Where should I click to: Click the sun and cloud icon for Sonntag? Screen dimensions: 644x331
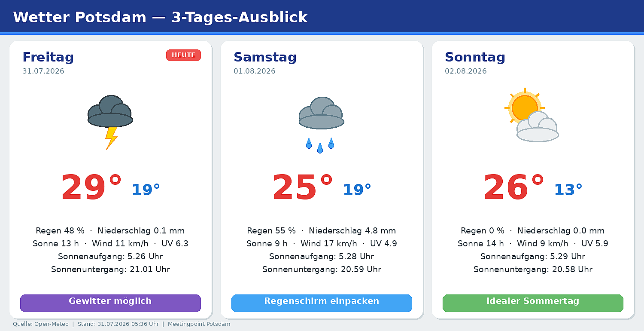[x=532, y=115]
